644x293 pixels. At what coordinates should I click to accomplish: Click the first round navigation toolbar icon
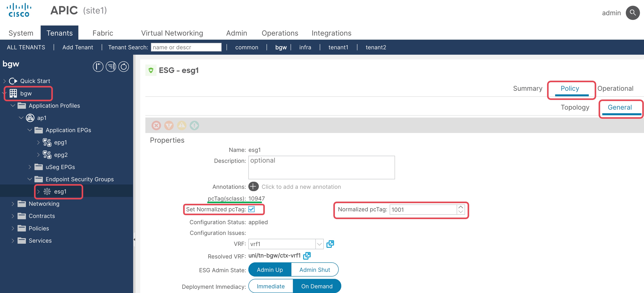tap(98, 67)
